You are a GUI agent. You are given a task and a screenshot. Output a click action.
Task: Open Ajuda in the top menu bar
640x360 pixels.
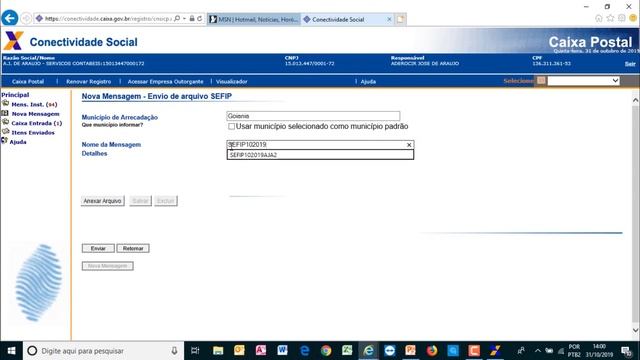[368, 82]
